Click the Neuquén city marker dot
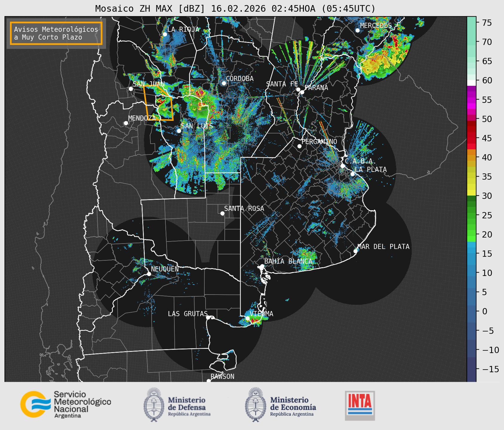Image resolution: width=504 pixels, height=430 pixels. tap(149, 274)
